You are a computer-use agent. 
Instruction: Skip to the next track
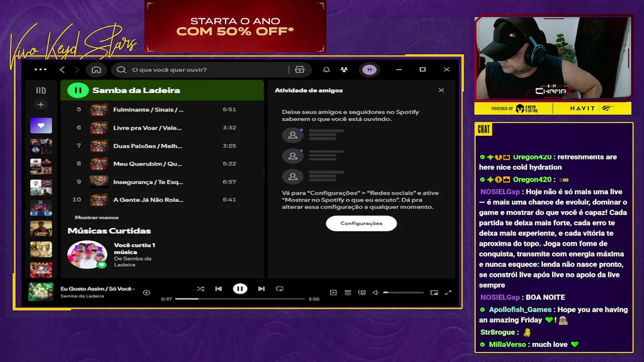(261, 289)
